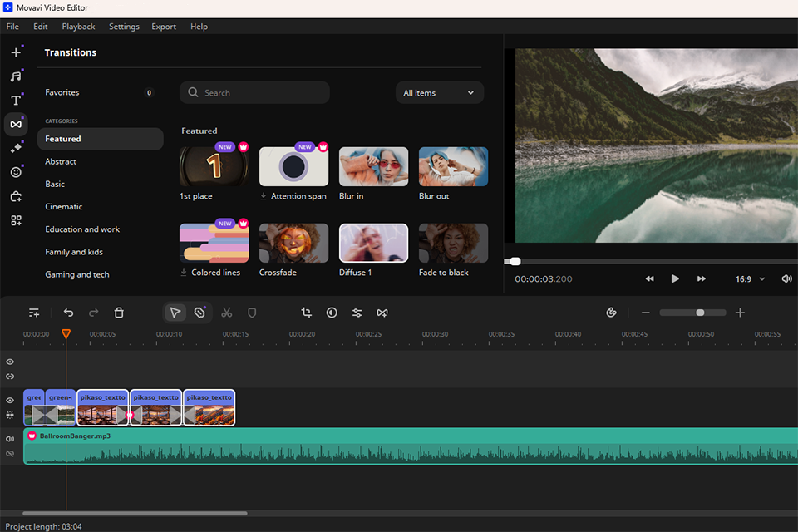Open the Sounds music note tab

[x=16, y=76]
